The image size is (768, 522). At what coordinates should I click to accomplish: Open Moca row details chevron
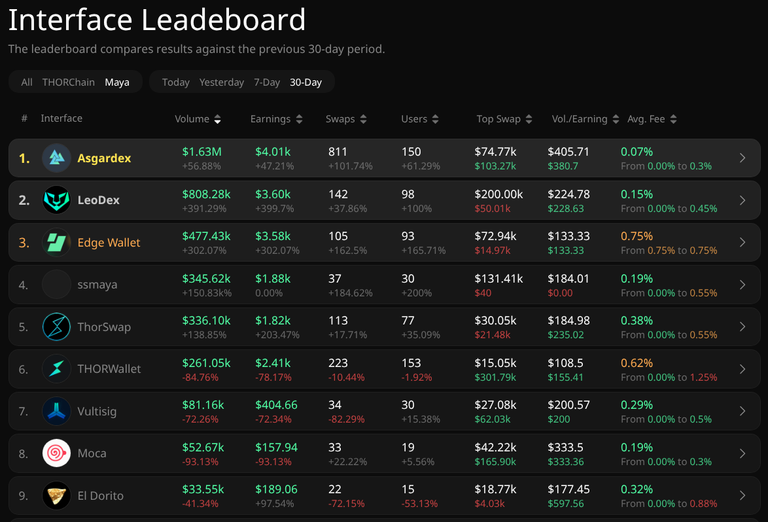(743, 453)
